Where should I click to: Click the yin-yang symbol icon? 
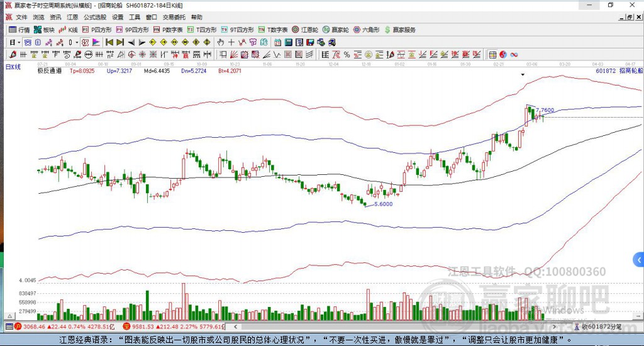click(x=503, y=54)
